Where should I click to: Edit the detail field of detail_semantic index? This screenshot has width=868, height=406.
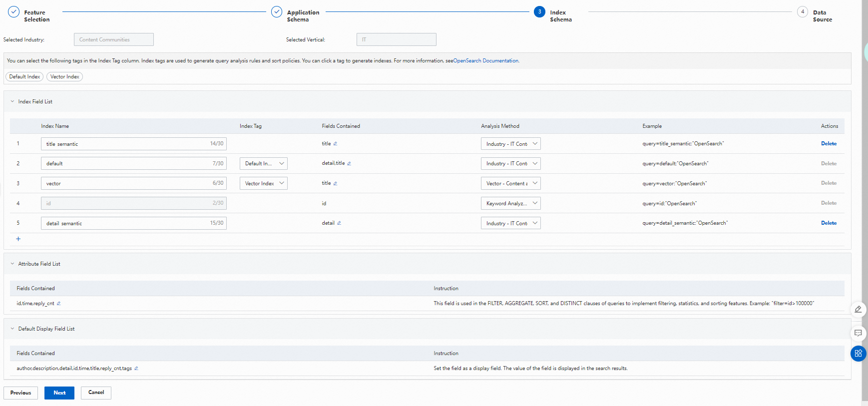[x=339, y=223]
